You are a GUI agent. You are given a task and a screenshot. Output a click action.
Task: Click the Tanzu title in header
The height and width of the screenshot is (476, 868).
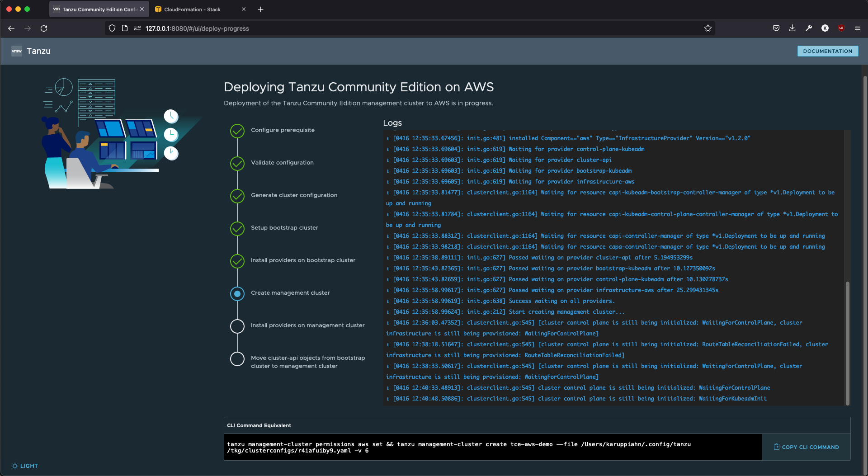[x=38, y=51]
